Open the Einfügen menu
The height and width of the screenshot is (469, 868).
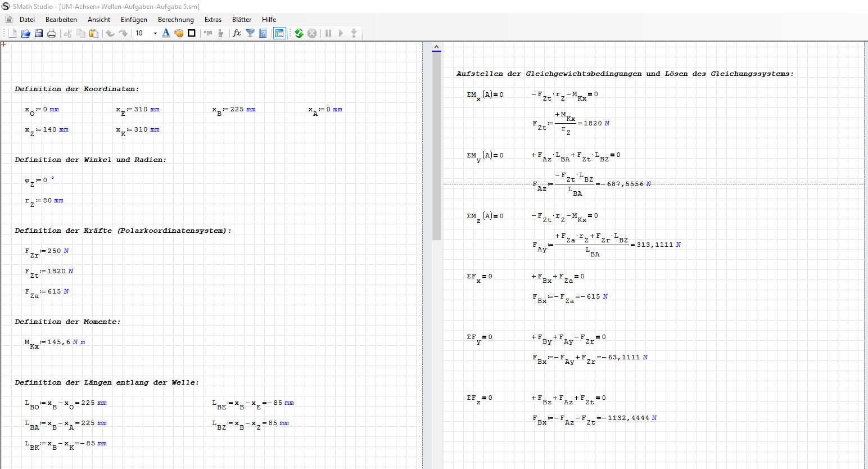134,20
